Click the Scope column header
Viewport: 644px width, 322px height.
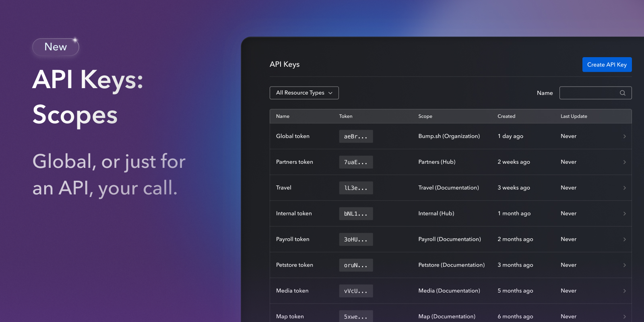[425, 116]
